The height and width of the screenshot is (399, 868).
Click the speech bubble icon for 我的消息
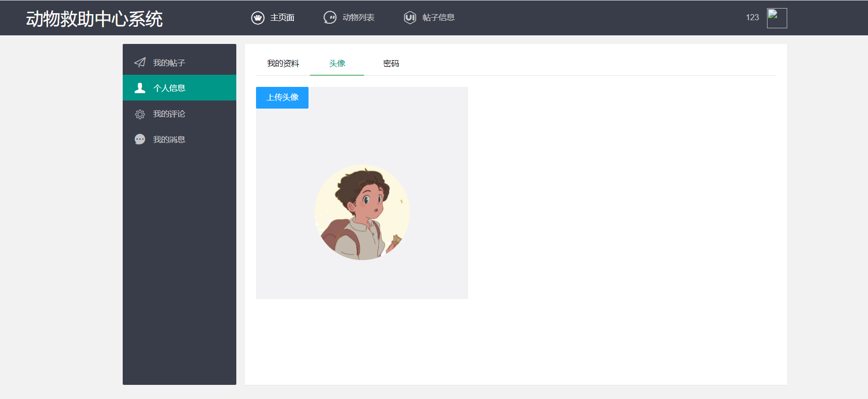pos(140,139)
